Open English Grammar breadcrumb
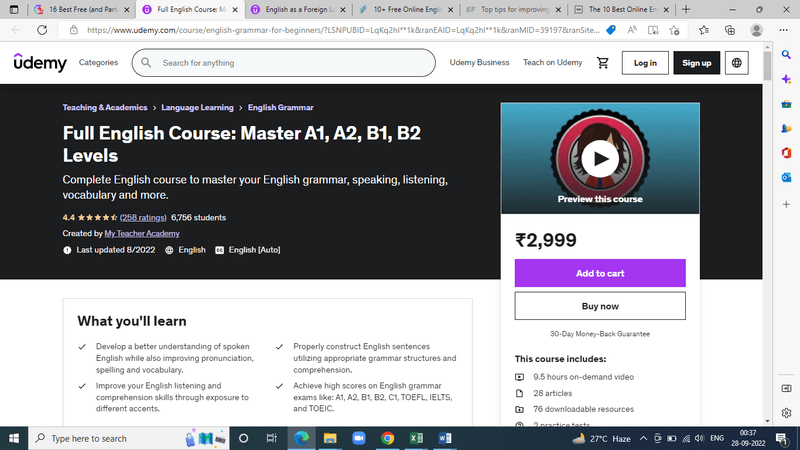 pyautogui.click(x=281, y=107)
